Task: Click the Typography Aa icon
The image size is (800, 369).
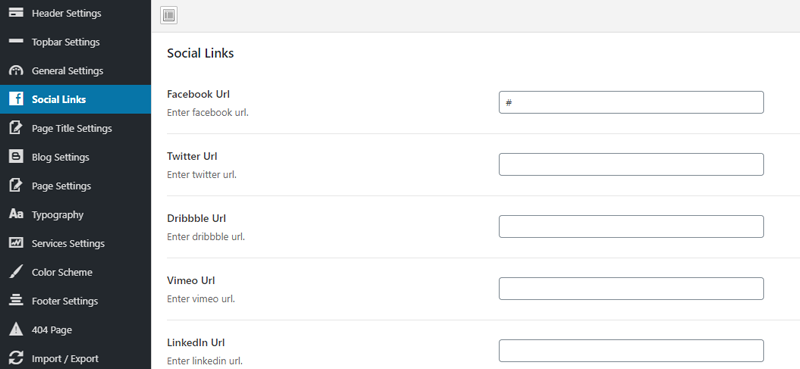Action: tap(16, 214)
